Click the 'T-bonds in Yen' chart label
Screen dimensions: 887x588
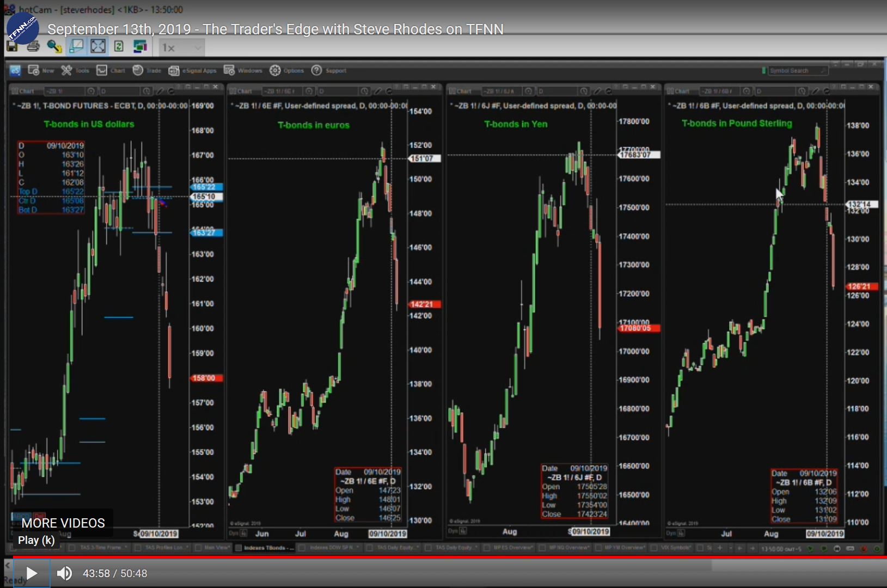click(516, 124)
